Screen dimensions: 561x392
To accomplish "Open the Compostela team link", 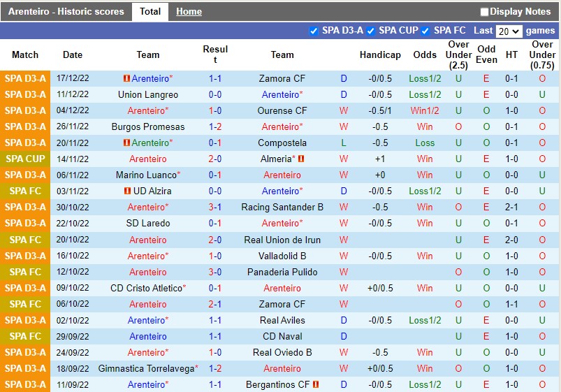I will pos(282,143).
